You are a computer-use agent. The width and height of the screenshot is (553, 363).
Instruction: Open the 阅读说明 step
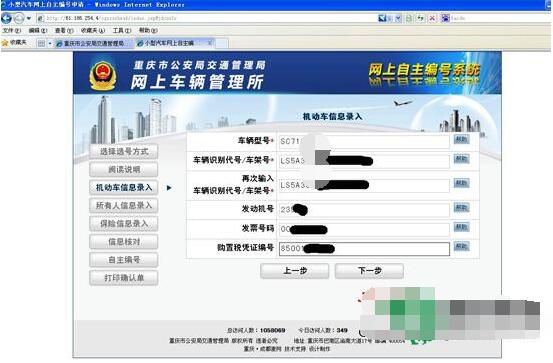[124, 169]
